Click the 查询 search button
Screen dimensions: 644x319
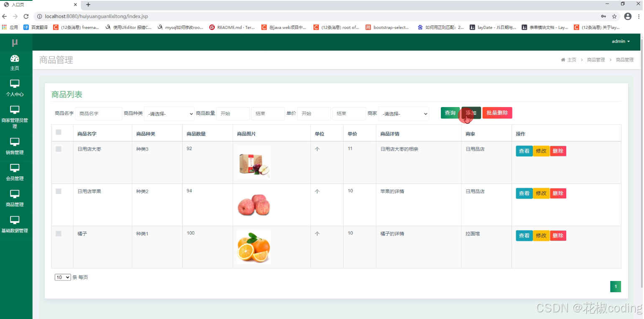pyautogui.click(x=450, y=112)
